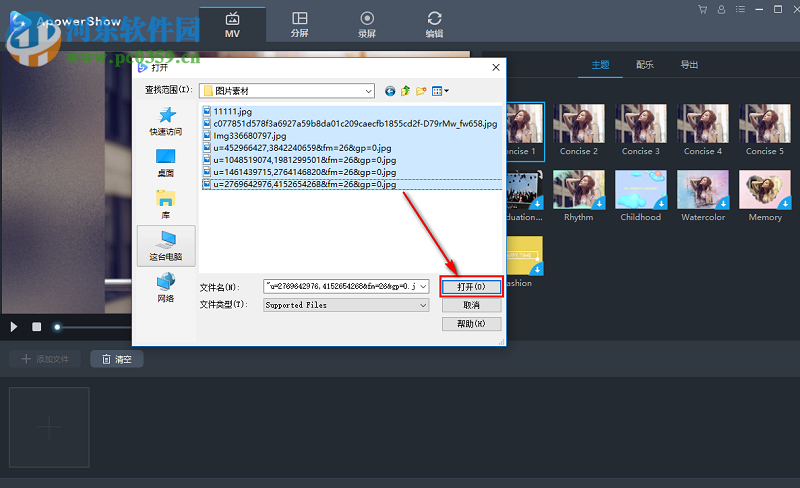Switch to the 配乐 music tab
The image size is (800, 488).
[645, 65]
